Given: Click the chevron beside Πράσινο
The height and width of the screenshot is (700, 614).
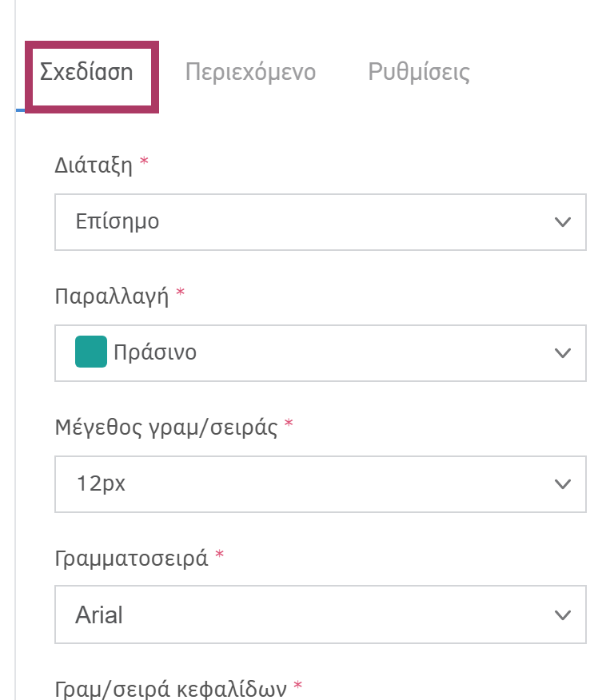Looking at the screenshot, I should [x=564, y=353].
